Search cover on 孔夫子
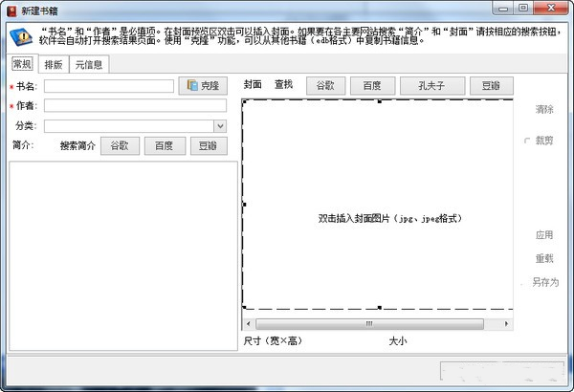The image size is (574, 392). pyautogui.click(x=432, y=86)
